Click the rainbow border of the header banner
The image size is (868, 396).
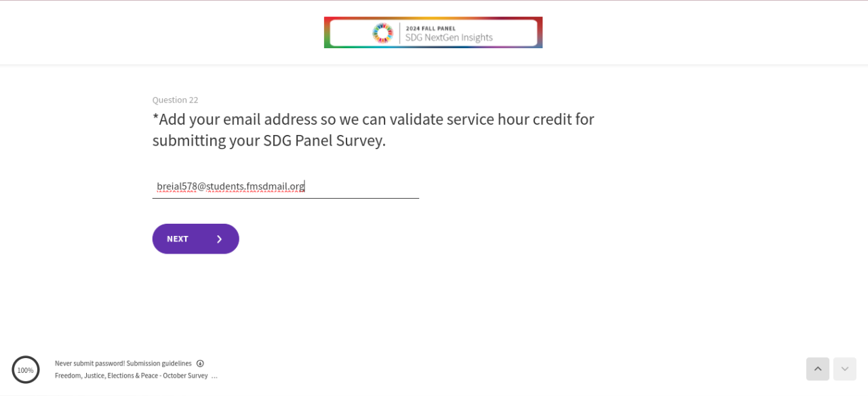click(x=327, y=33)
